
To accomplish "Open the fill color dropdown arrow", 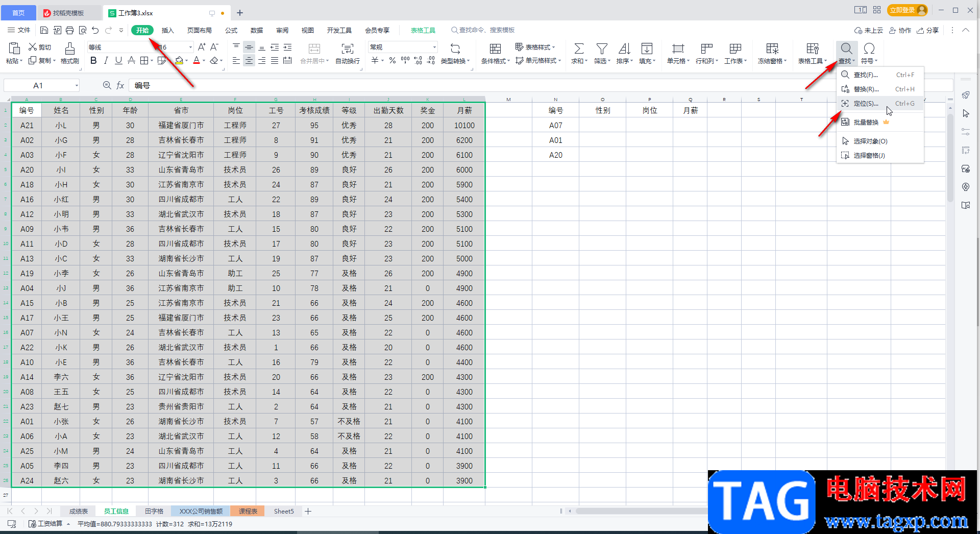I will point(186,61).
